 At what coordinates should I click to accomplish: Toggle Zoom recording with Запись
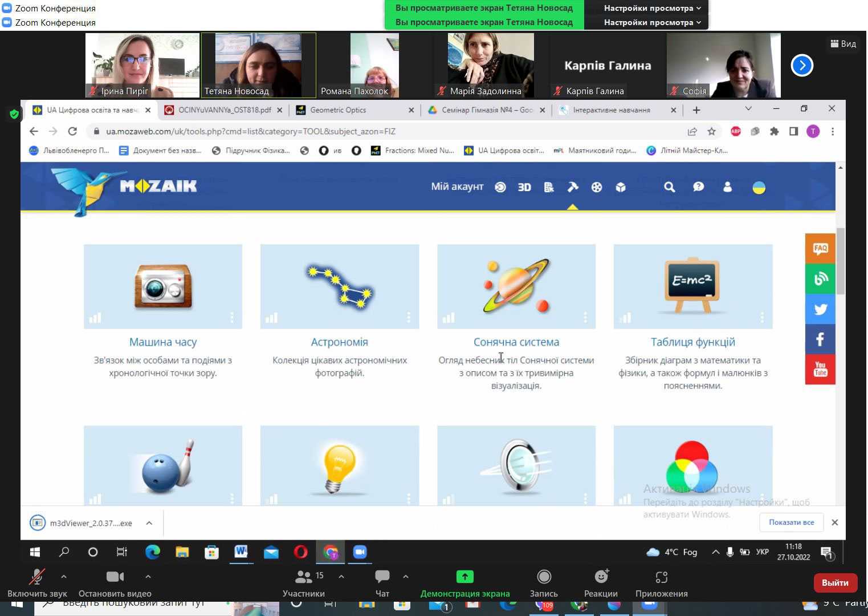(544, 582)
